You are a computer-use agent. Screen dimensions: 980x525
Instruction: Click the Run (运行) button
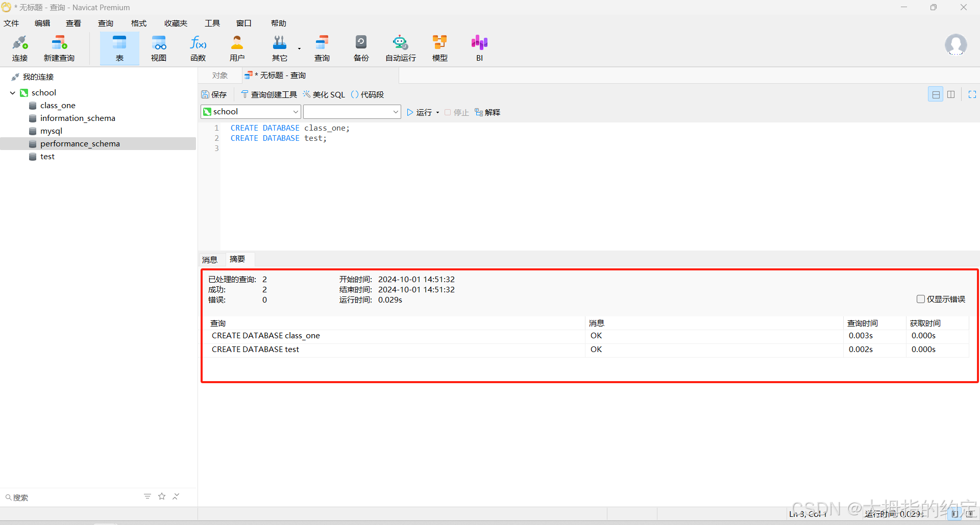pos(420,112)
